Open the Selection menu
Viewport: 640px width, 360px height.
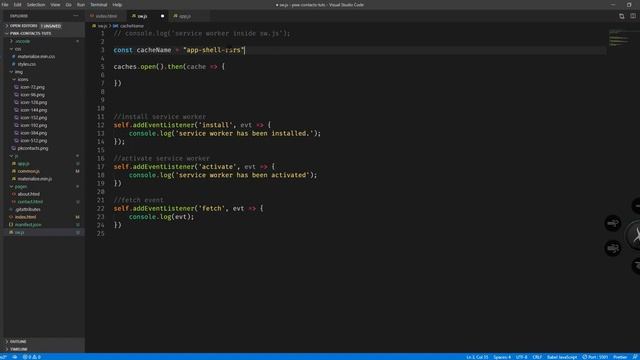point(36,5)
